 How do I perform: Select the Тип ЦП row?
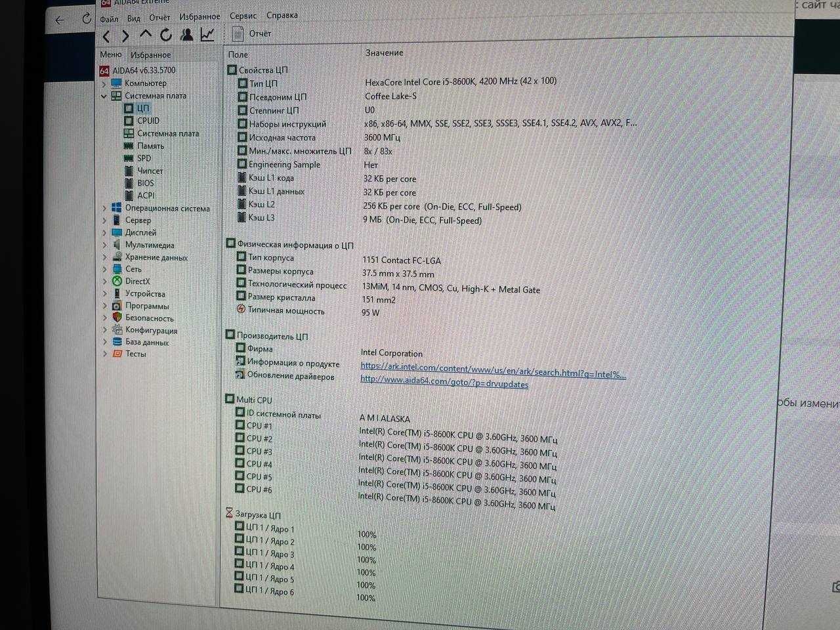pos(398,83)
